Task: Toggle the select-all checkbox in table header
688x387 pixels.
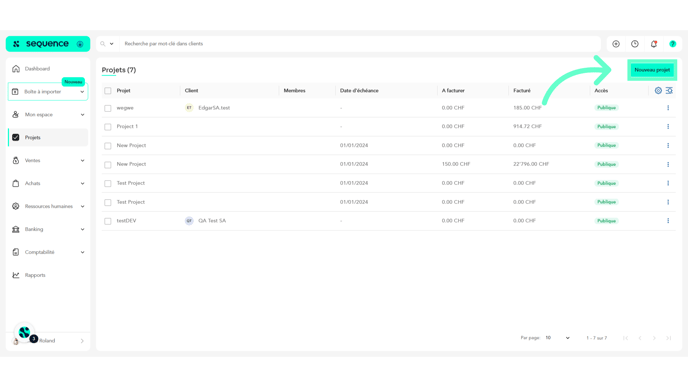Action: [x=108, y=91]
